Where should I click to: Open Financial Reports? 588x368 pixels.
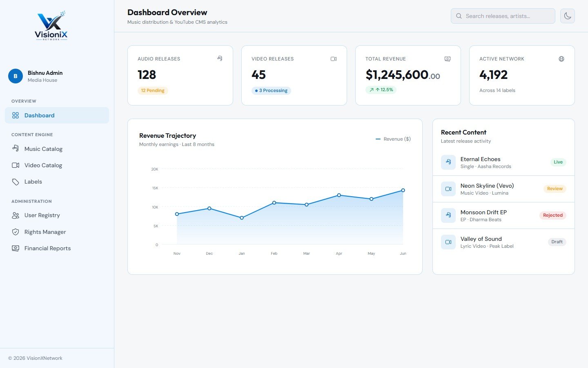57,248
